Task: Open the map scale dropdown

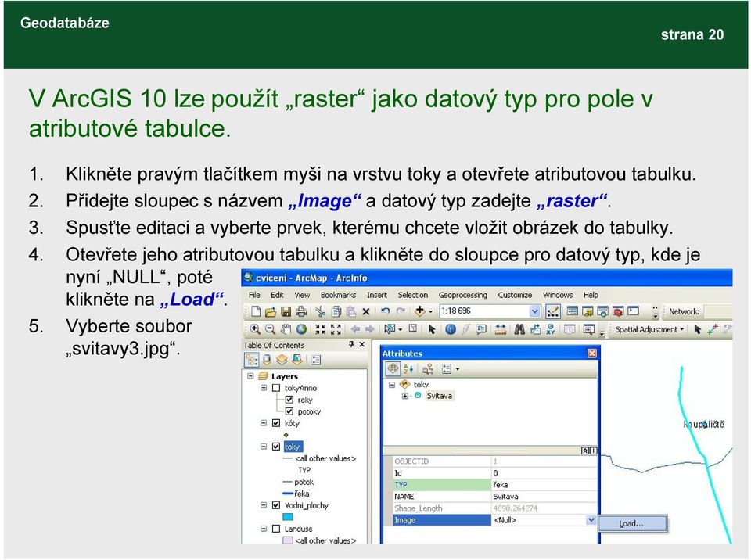Action: [x=535, y=311]
